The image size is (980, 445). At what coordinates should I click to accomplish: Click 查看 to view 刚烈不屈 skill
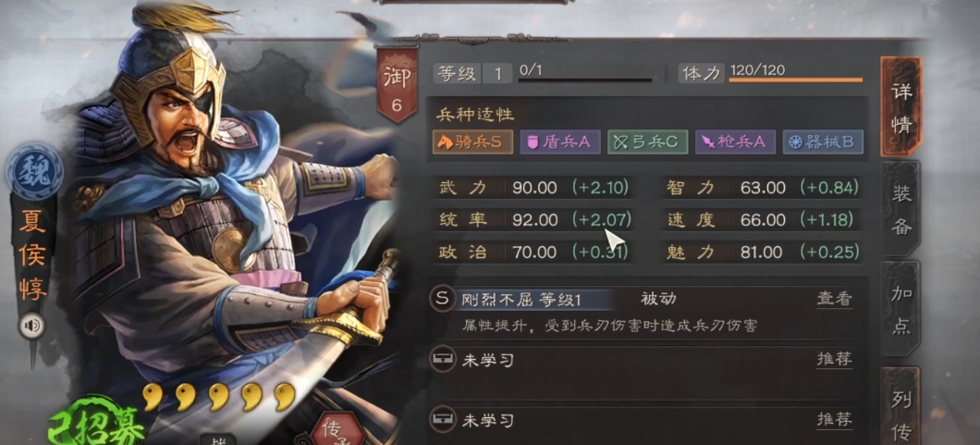834,299
